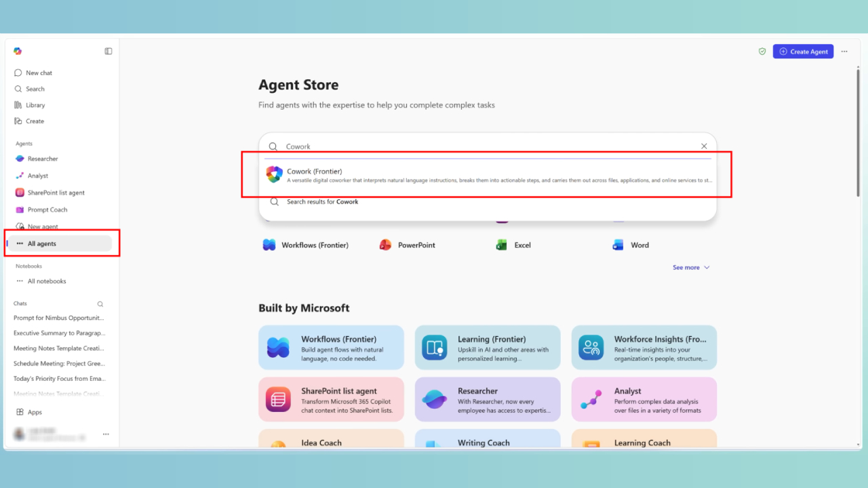Click the green shield security icon
This screenshot has width=868, height=488.
coord(762,52)
